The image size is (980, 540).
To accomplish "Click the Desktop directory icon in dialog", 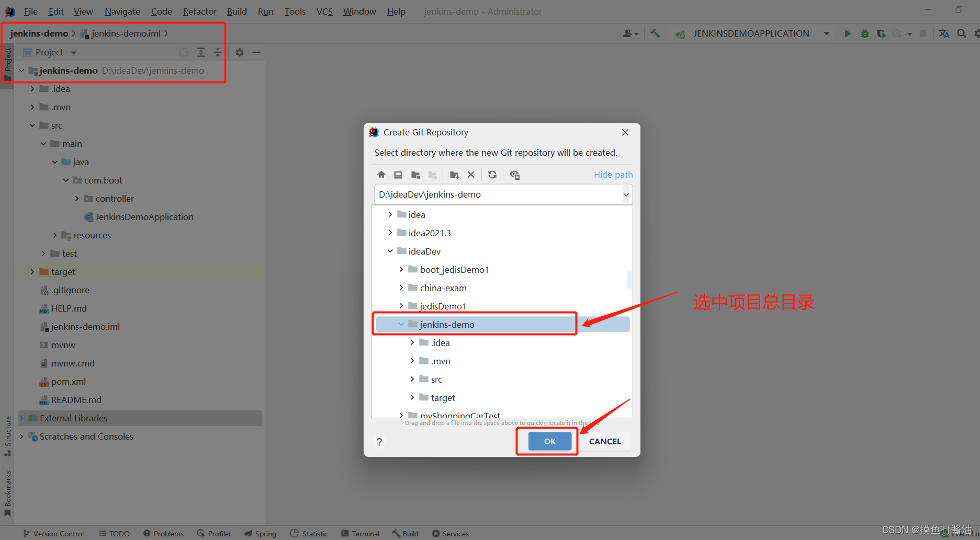I will [x=398, y=175].
